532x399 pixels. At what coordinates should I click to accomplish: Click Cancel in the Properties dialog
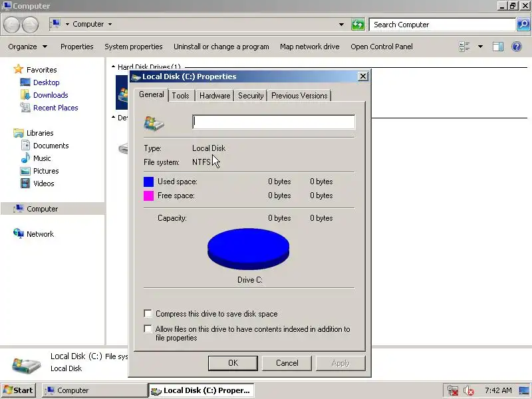[287, 363]
